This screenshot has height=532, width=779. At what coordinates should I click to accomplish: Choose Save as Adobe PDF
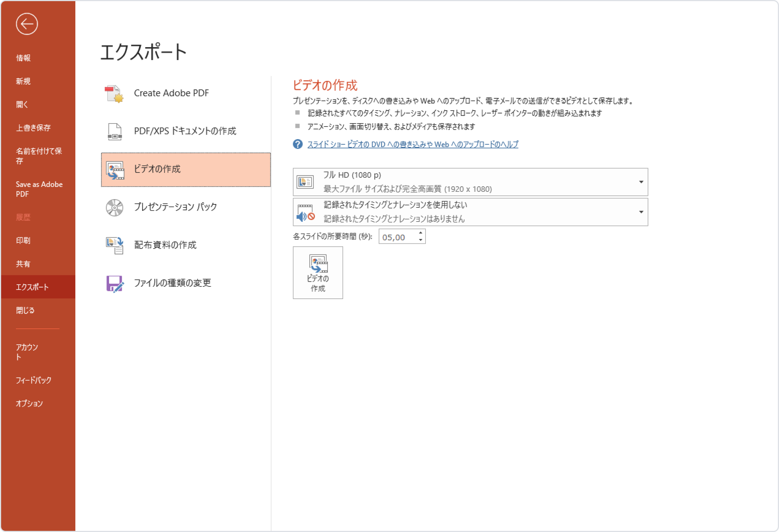(x=39, y=189)
